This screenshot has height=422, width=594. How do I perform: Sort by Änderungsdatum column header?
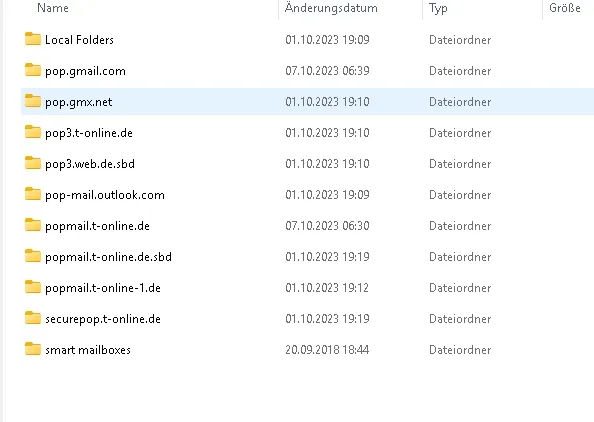coord(331,8)
